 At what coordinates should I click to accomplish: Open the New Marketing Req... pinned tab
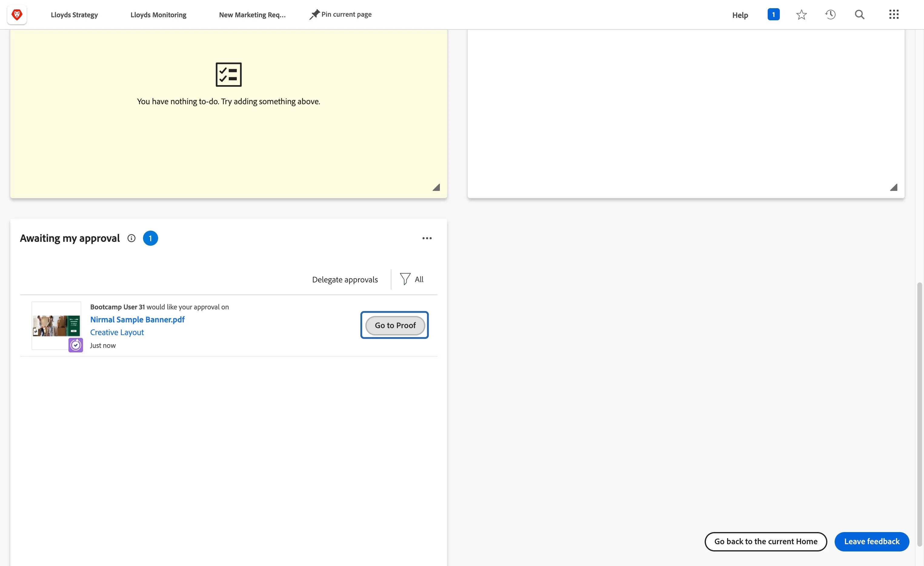coord(252,15)
